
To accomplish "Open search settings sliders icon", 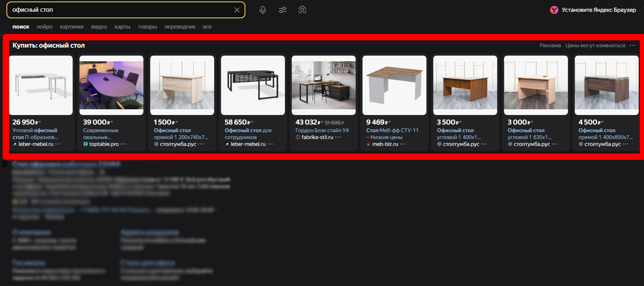I will [283, 10].
